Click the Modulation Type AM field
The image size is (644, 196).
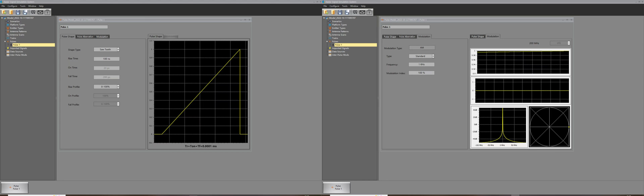[x=422, y=47]
